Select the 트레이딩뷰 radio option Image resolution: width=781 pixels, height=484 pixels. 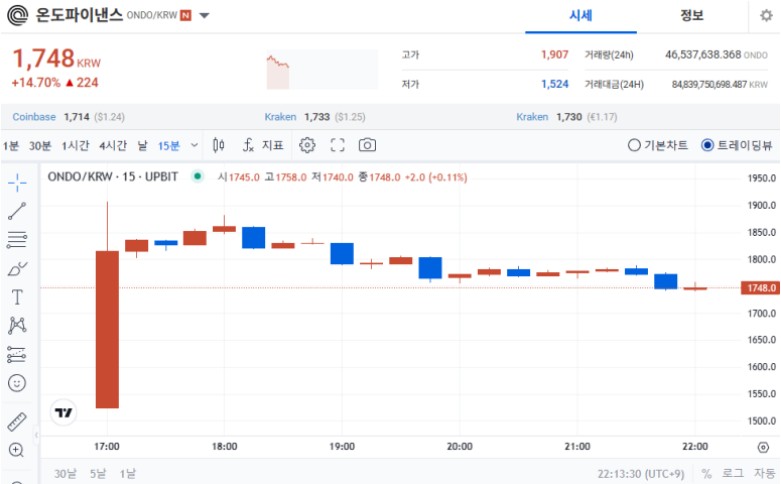tap(737, 145)
